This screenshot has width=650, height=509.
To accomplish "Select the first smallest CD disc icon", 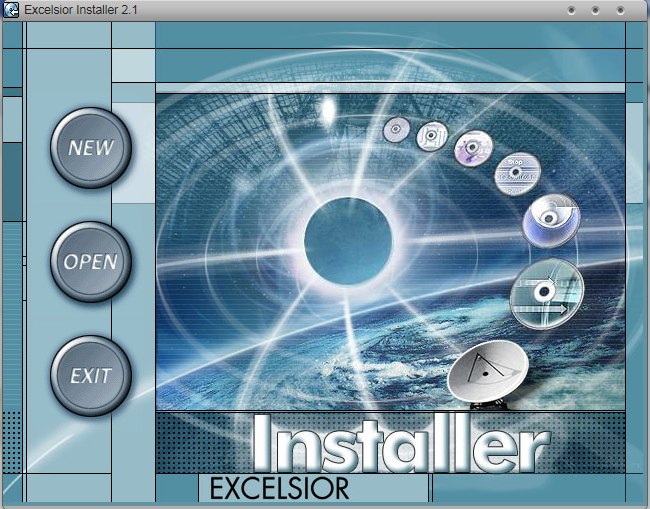I will (x=397, y=128).
